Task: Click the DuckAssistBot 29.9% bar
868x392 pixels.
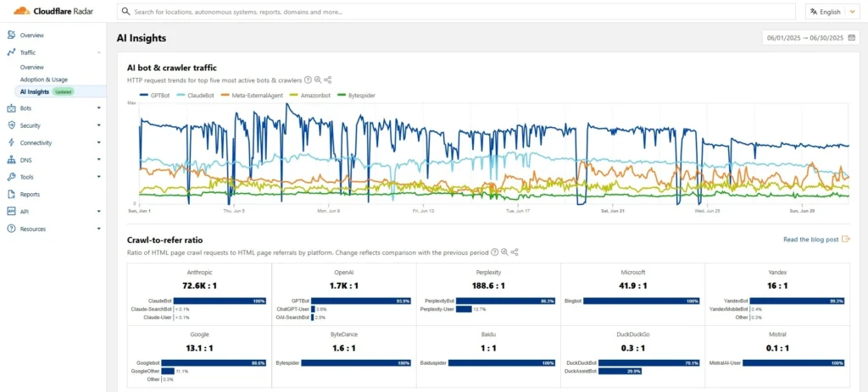Action: coord(620,372)
